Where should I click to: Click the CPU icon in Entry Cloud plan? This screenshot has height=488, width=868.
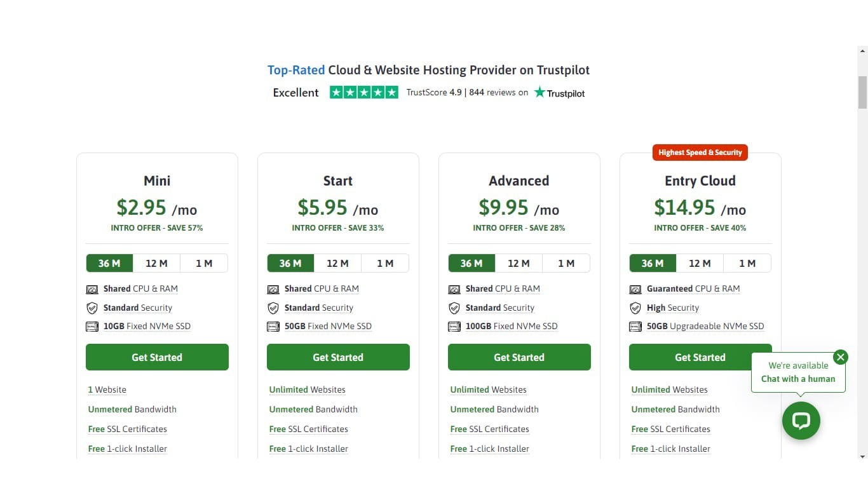coord(635,289)
